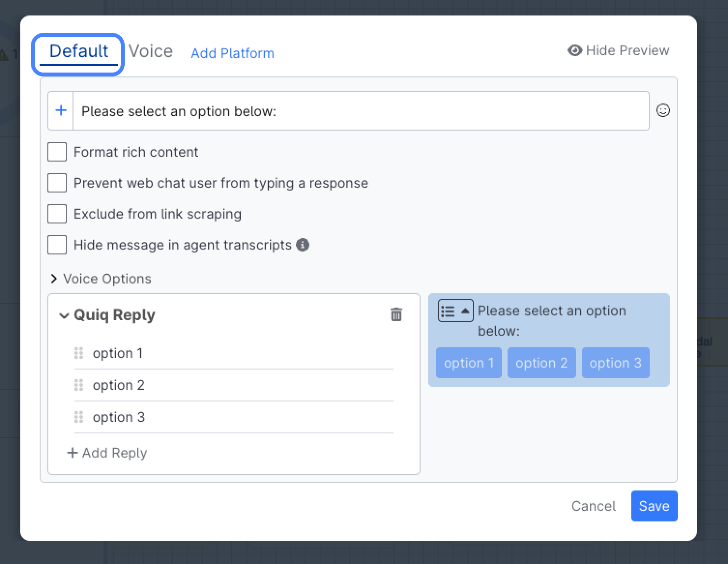
Task: Toggle Hide message in agent transcripts checkbox
Action: [x=57, y=245]
